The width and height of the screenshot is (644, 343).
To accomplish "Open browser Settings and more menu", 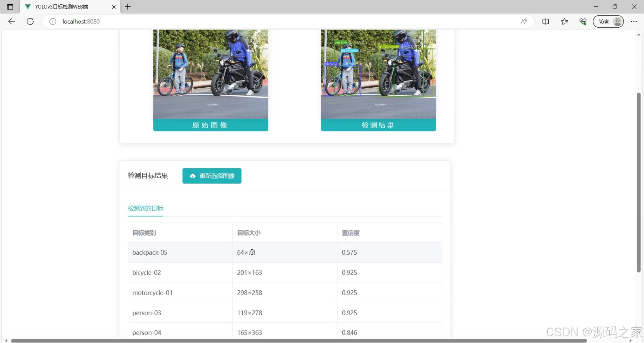I will click(634, 21).
